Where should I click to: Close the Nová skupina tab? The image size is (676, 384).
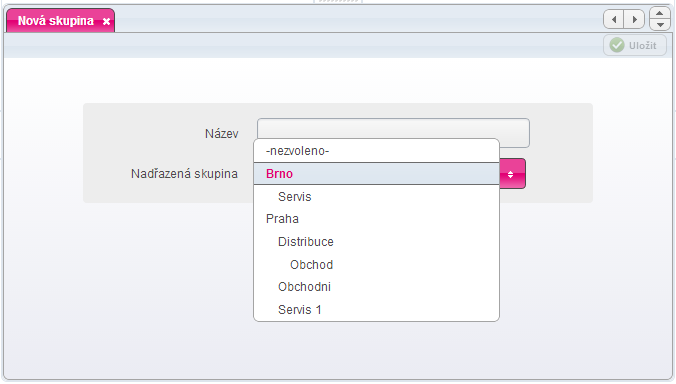[106, 21]
